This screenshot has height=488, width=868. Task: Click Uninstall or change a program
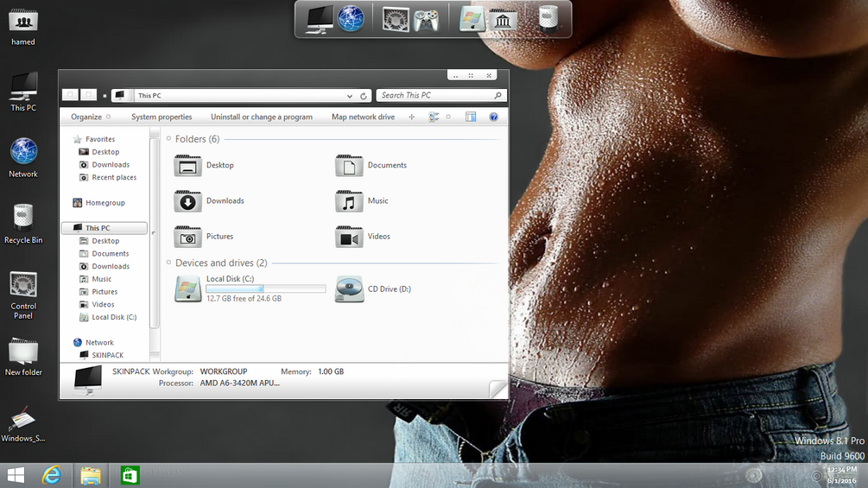tap(262, 117)
